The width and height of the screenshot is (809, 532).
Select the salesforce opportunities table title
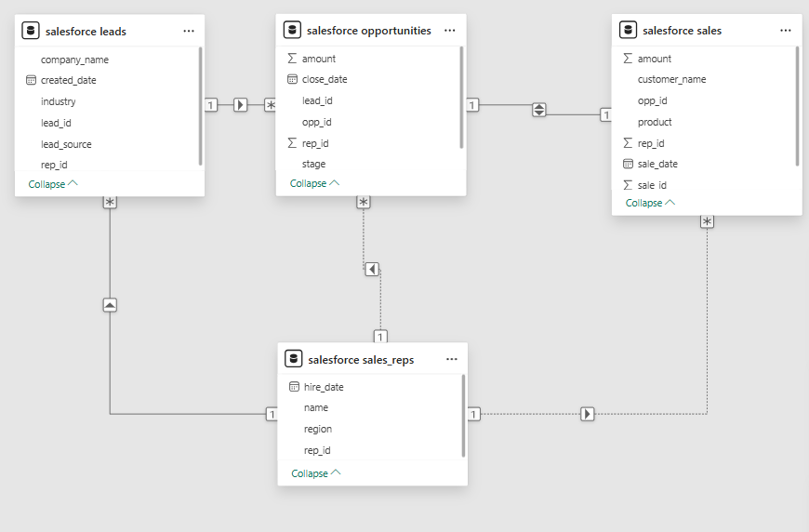tap(369, 31)
